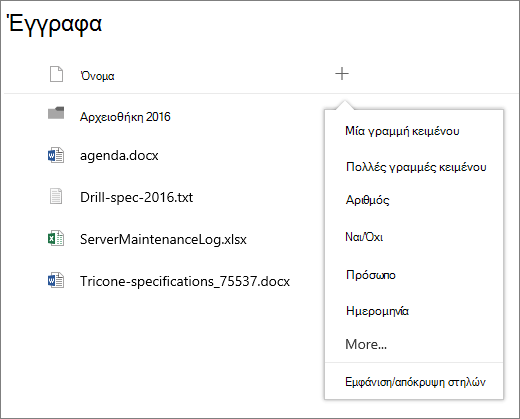Select Ημερομηνία column type
Screen dimensions: 520x419
[x=377, y=311]
